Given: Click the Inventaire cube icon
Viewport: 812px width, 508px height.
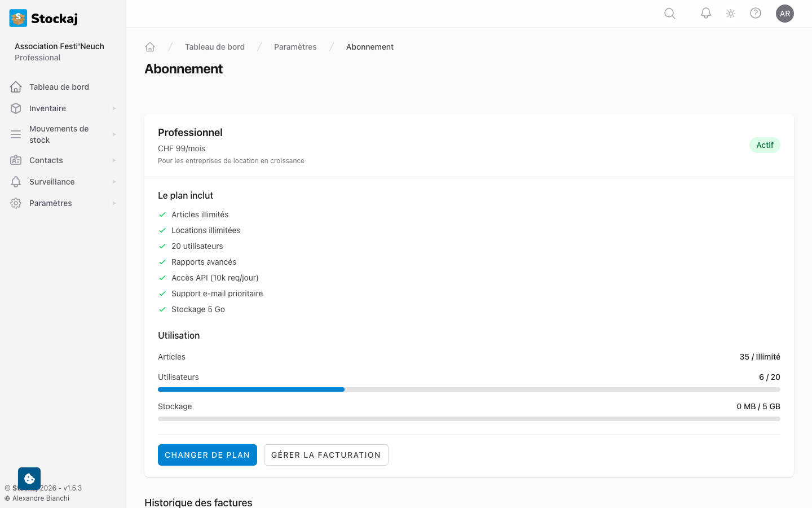Looking at the screenshot, I should 16,108.
